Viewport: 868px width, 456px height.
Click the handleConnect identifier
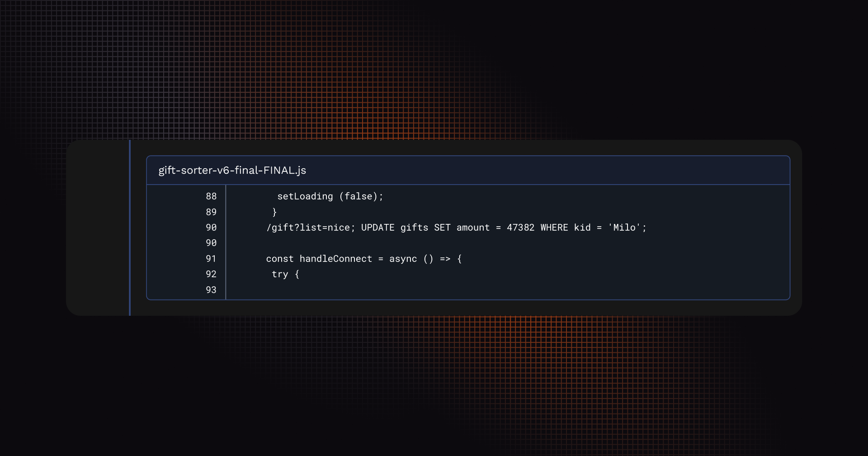[335, 259]
